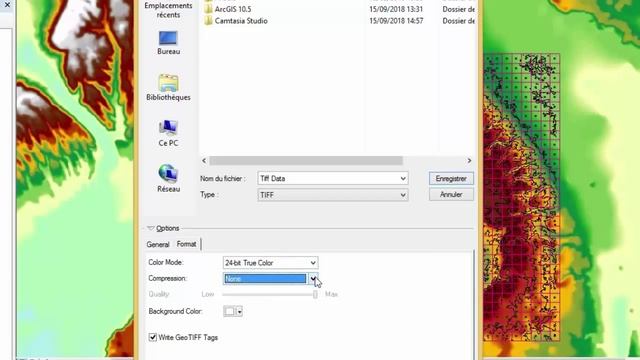Click the ArcGIS 10.5 folder name

tap(233, 9)
